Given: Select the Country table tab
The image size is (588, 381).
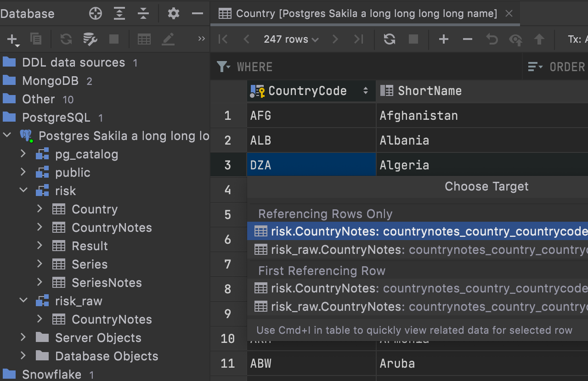Looking at the screenshot, I should click(x=365, y=14).
